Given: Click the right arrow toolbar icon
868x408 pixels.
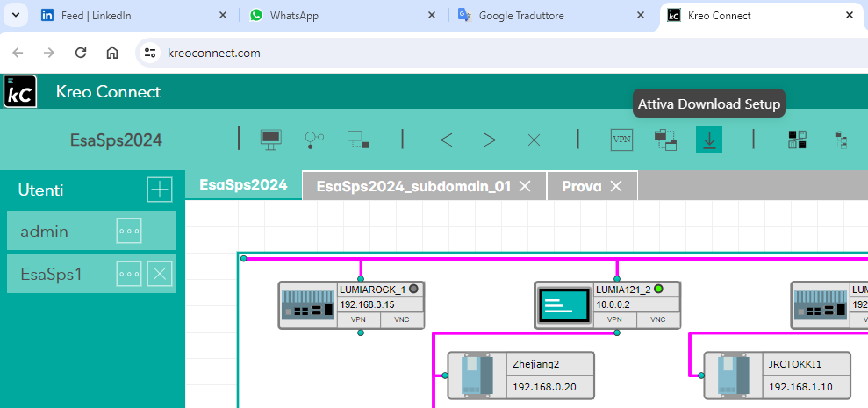Looking at the screenshot, I should point(490,140).
